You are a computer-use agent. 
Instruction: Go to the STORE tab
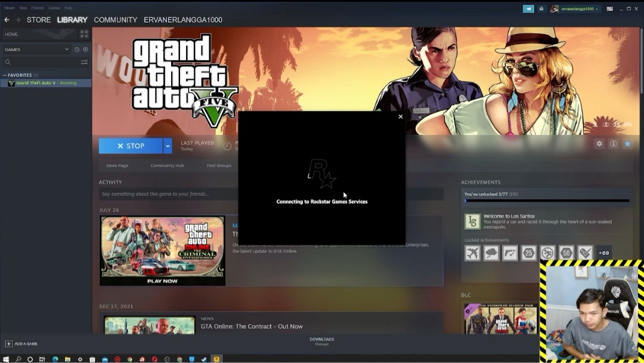[x=39, y=20]
